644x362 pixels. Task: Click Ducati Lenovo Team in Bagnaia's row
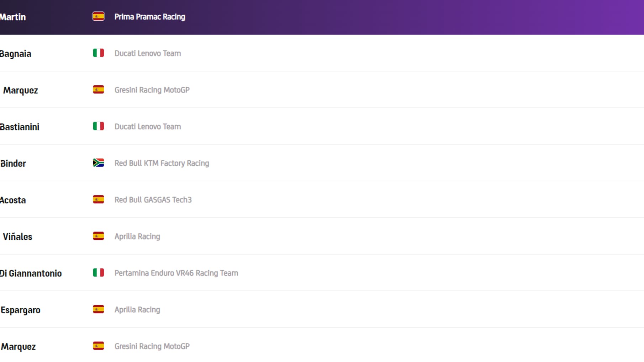pyautogui.click(x=148, y=53)
